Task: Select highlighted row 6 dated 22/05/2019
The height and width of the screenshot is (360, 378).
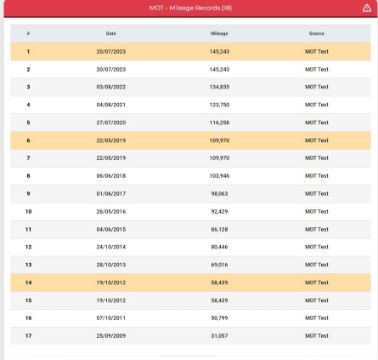Action: 190,140
